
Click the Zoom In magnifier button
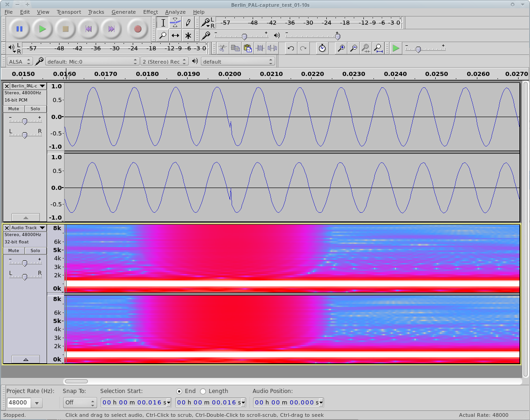341,48
